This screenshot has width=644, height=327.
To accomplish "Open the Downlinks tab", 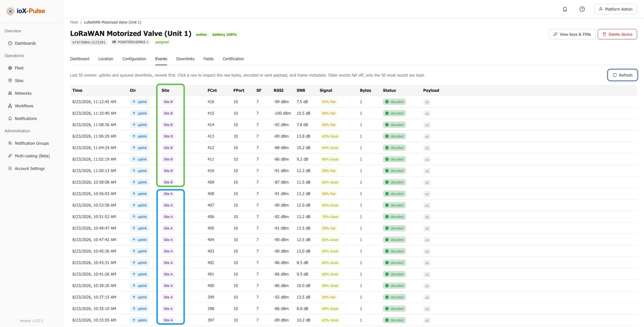I will tap(185, 59).
